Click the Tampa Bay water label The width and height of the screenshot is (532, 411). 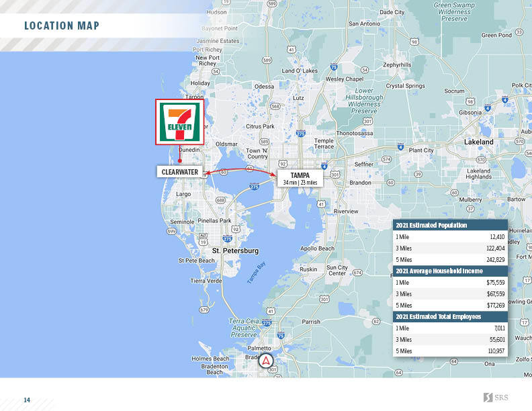[256, 273]
